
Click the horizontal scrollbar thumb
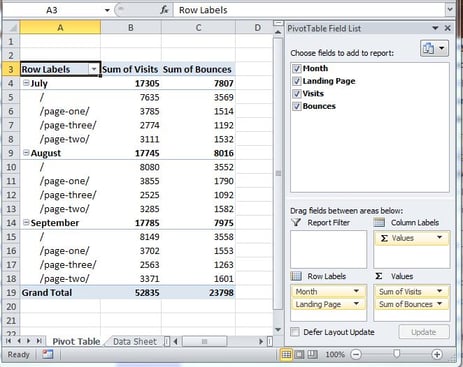pos(205,341)
